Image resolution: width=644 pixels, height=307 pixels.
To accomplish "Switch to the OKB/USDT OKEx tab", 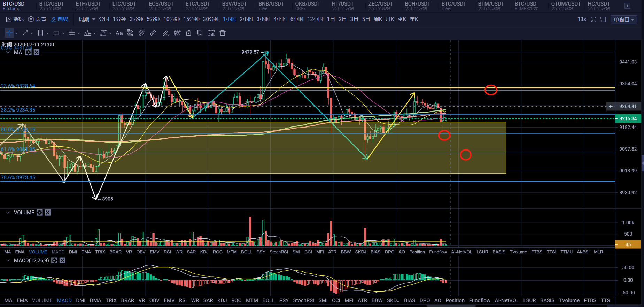I will pos(308,6).
